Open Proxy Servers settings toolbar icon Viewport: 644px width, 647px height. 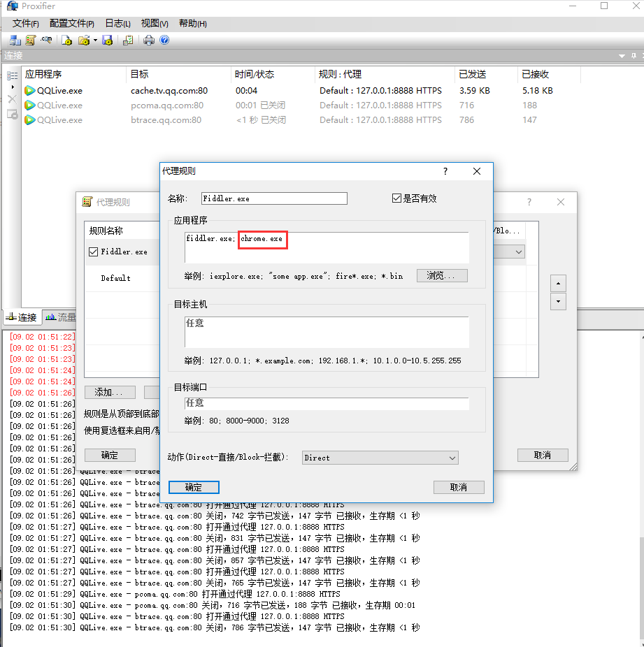(x=15, y=40)
